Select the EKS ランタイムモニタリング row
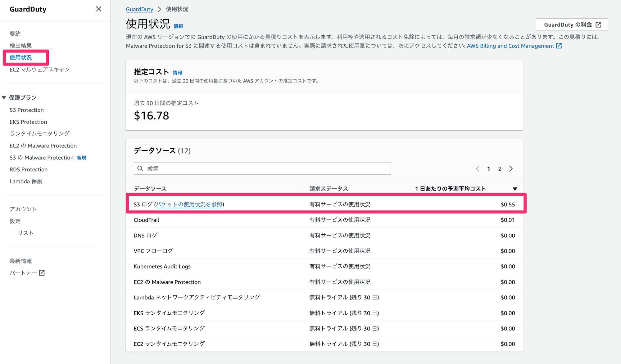Image resolution: width=621 pixels, height=364 pixels. (324, 313)
